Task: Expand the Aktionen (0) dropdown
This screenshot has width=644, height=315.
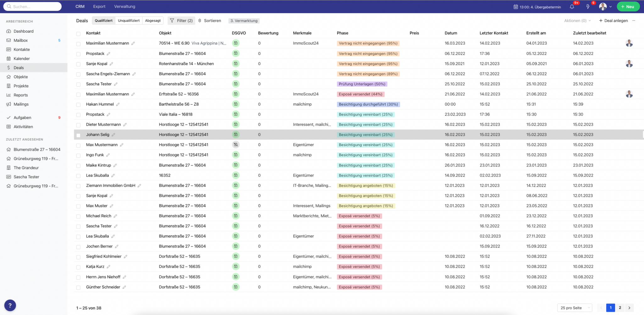Action: 577,21
